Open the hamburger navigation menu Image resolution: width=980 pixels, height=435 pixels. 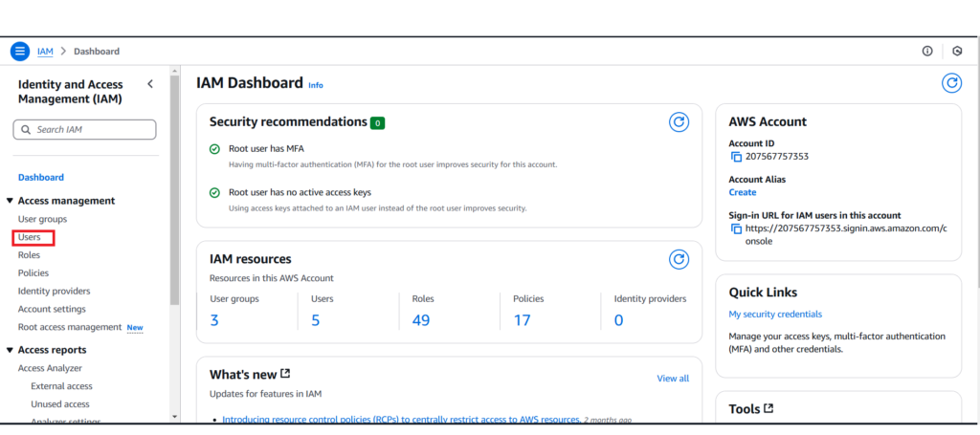click(x=20, y=51)
